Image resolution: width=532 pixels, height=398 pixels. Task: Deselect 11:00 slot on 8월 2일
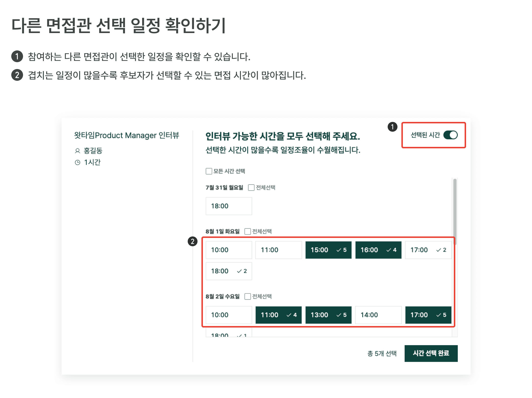coord(278,315)
